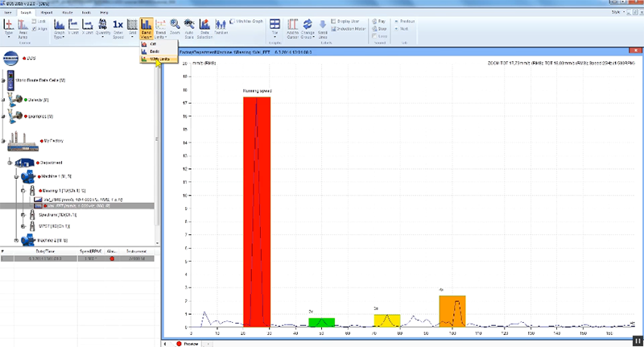Expand the Department tree node
This screenshot has height=347, width=644.
10,163
